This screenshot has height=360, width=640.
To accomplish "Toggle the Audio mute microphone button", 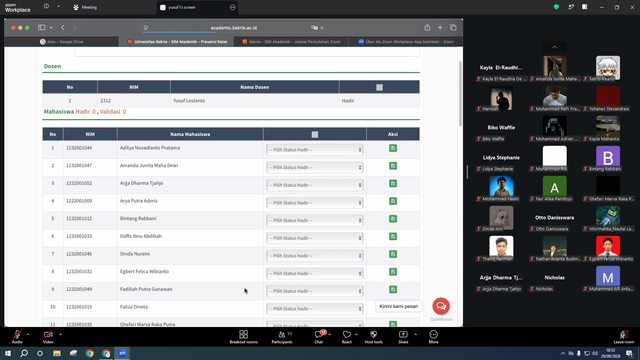I will pyautogui.click(x=17, y=337).
